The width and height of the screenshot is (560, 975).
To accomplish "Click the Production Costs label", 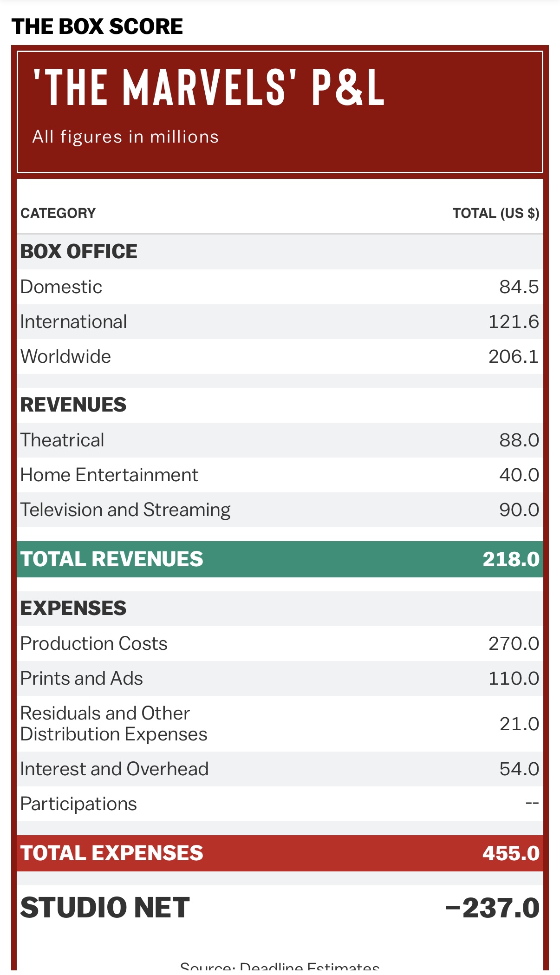I will (x=94, y=643).
